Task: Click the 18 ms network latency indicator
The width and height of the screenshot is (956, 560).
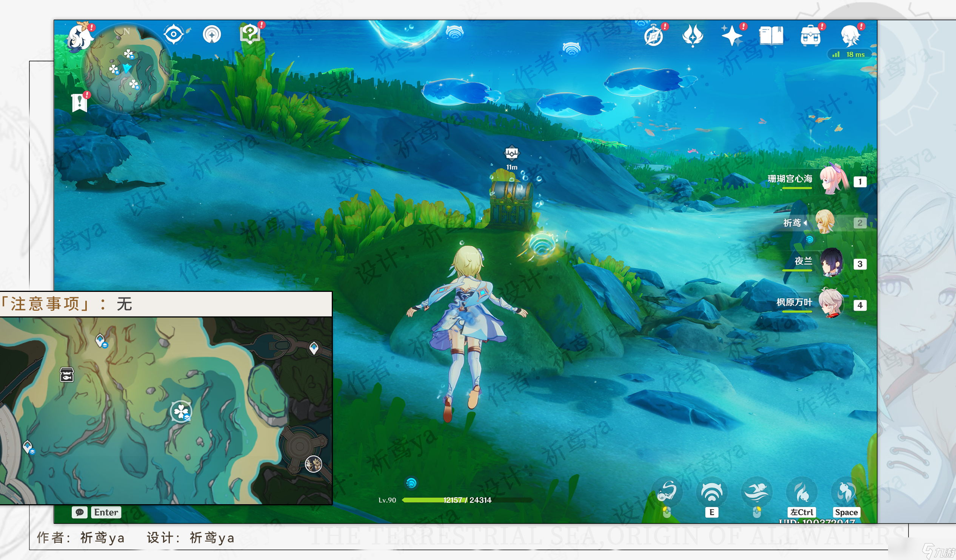Action: click(850, 55)
